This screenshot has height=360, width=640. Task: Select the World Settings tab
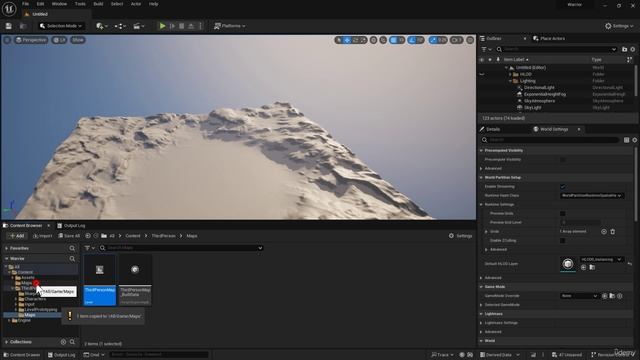[554, 129]
